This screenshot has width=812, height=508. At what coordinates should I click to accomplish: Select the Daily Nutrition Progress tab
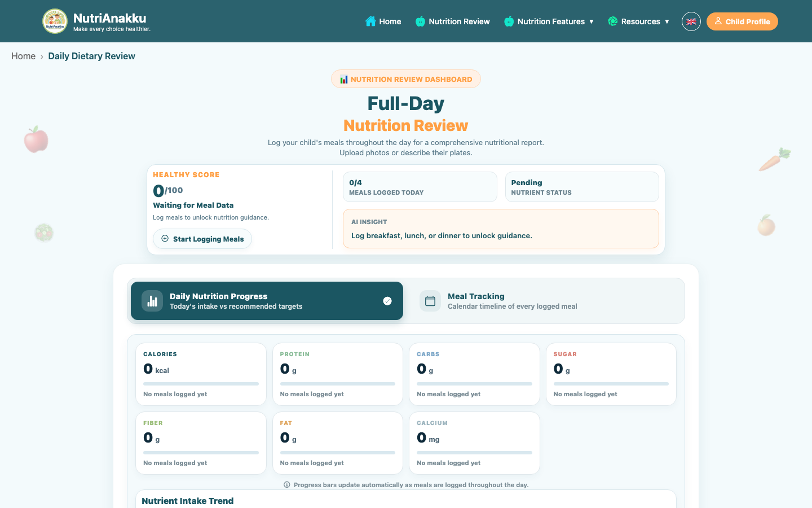[267, 301]
